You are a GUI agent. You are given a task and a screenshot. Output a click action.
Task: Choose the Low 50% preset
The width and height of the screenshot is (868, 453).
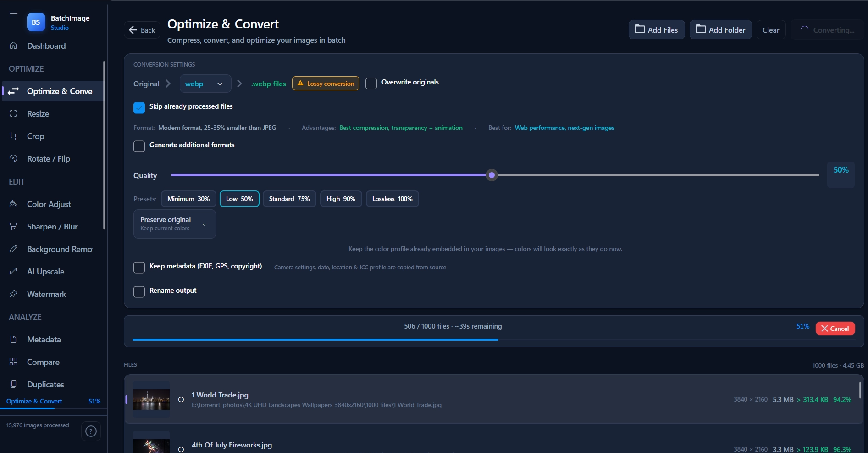(x=239, y=199)
